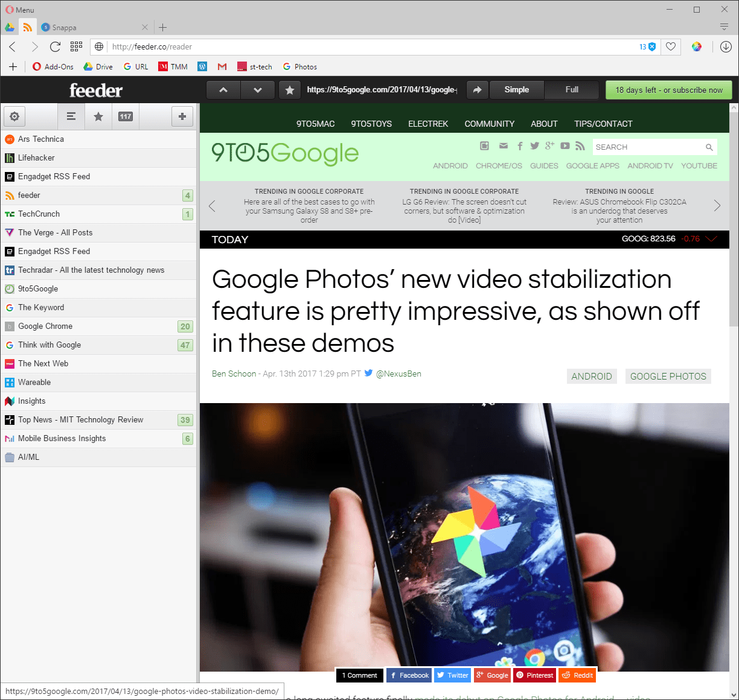Select Think with Google feed
The height and width of the screenshot is (700, 739).
(x=98, y=345)
